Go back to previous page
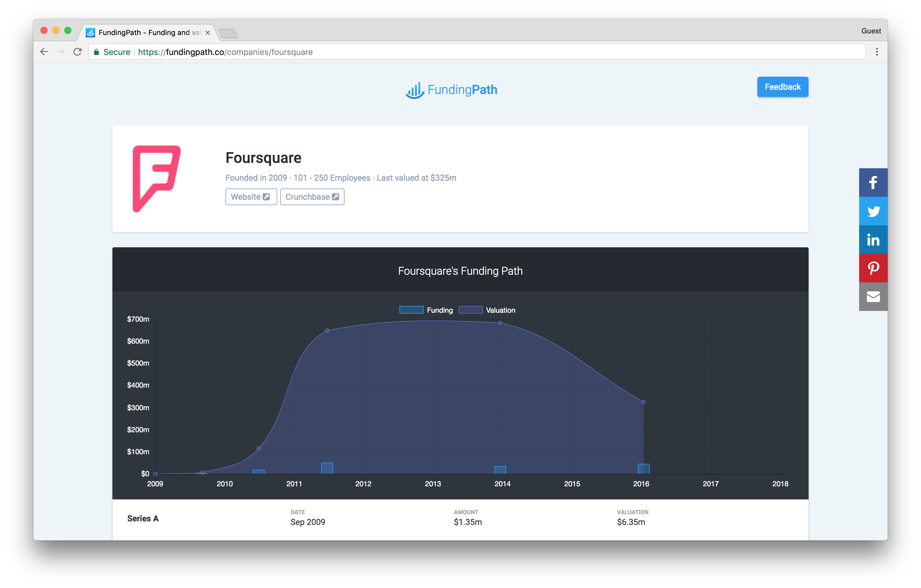This screenshot has height=588, width=921. tap(44, 52)
